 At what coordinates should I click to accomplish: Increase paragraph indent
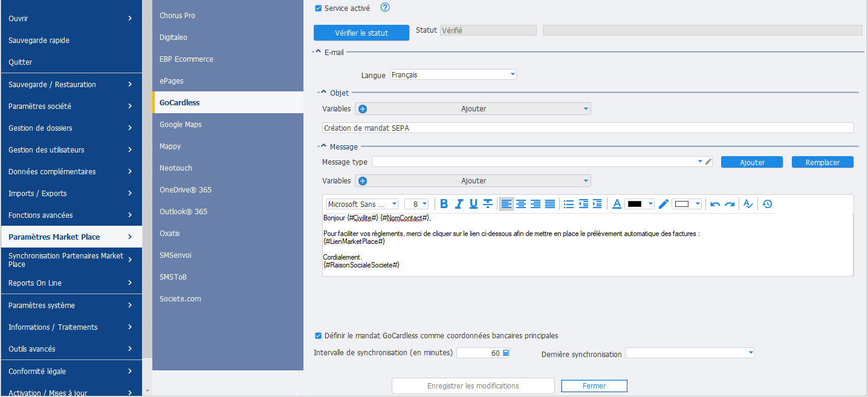click(x=597, y=204)
